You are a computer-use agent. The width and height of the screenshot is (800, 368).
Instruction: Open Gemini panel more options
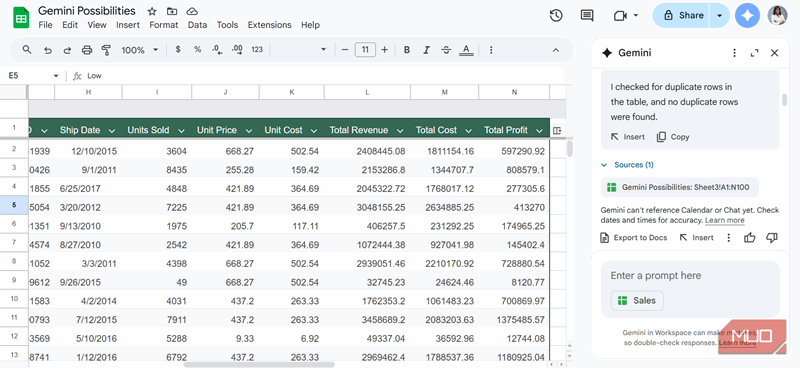pyautogui.click(x=734, y=53)
